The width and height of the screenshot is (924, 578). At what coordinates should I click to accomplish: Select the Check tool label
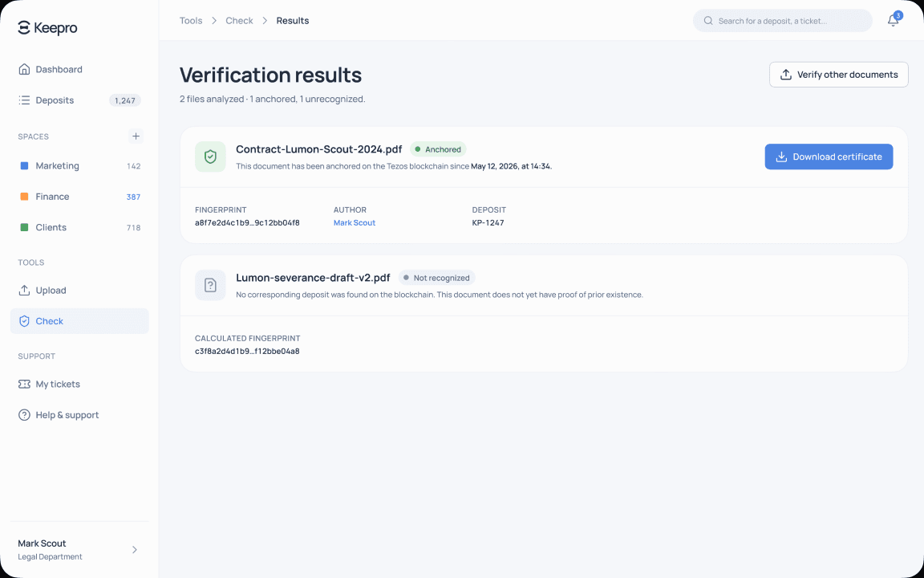[50, 321]
